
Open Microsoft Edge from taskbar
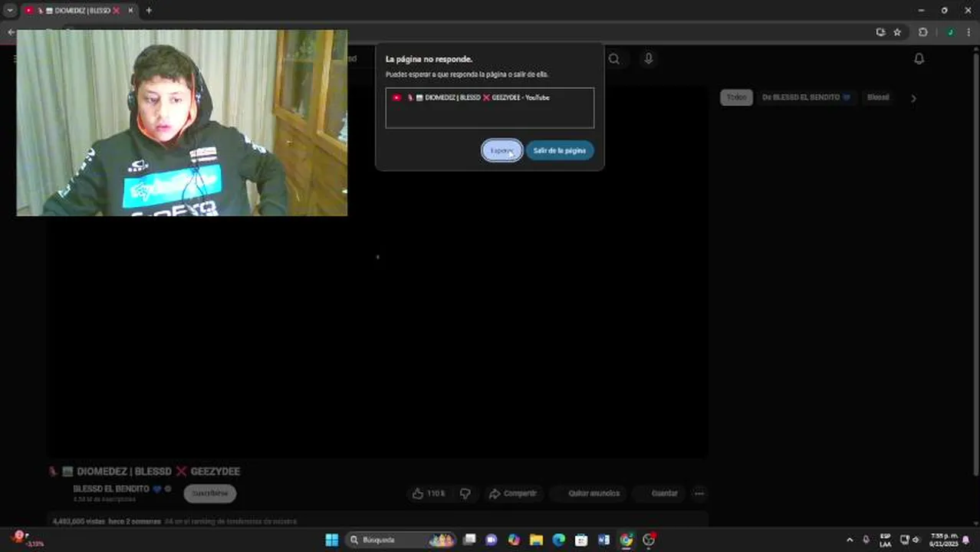[x=558, y=540]
